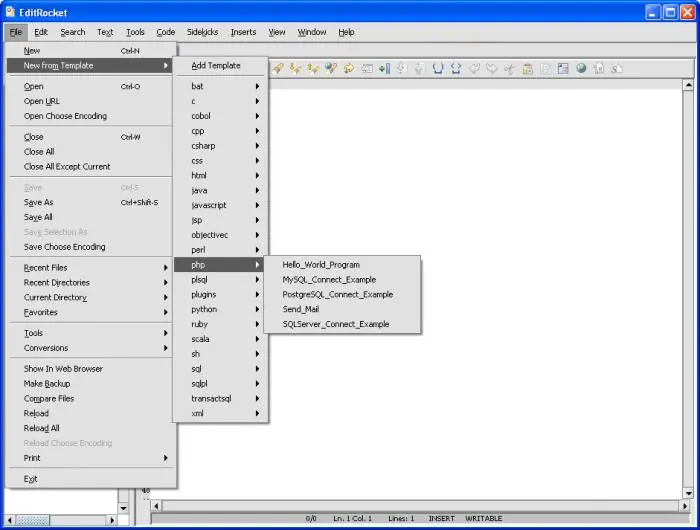Select Compare Files menu item
This screenshot has height=530, width=700.
91,398
